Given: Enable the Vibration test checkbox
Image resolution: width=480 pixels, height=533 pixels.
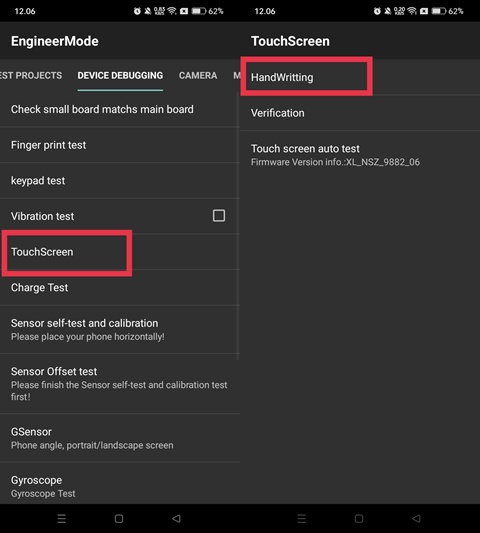Looking at the screenshot, I should point(219,216).
